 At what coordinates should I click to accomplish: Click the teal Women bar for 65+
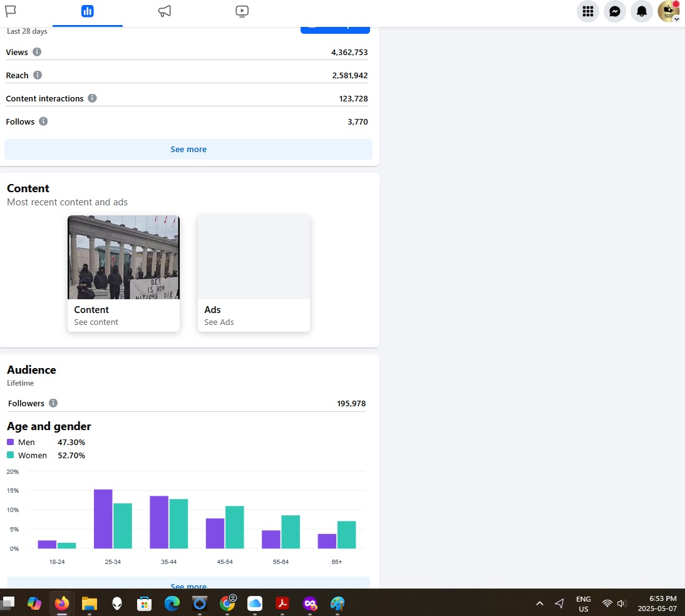click(x=346, y=535)
